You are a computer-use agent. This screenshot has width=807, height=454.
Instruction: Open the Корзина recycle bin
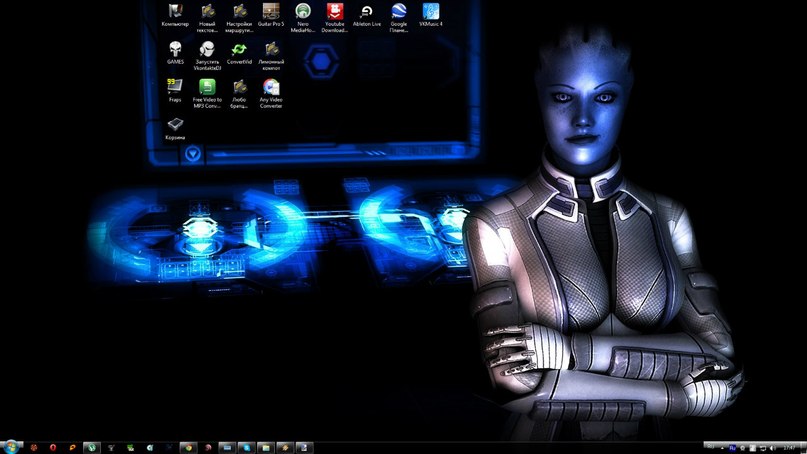click(x=175, y=125)
